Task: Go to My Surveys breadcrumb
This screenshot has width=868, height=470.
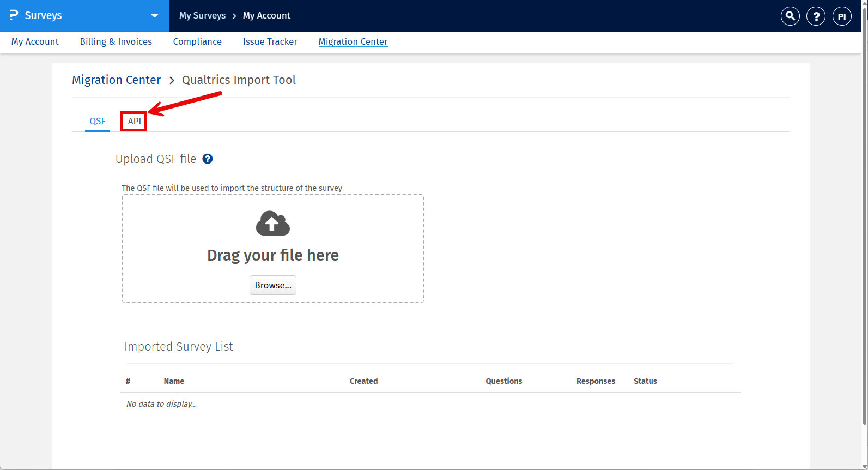Action: click(202, 15)
